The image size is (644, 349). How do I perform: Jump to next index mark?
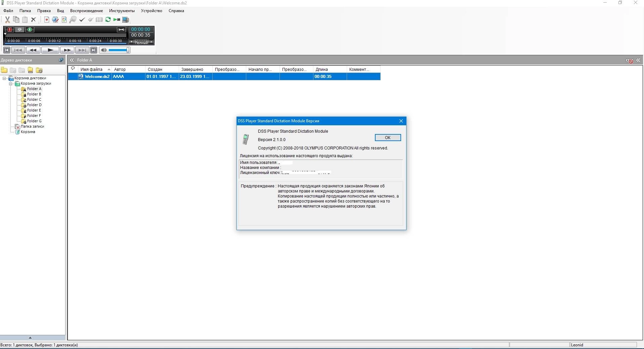point(82,50)
